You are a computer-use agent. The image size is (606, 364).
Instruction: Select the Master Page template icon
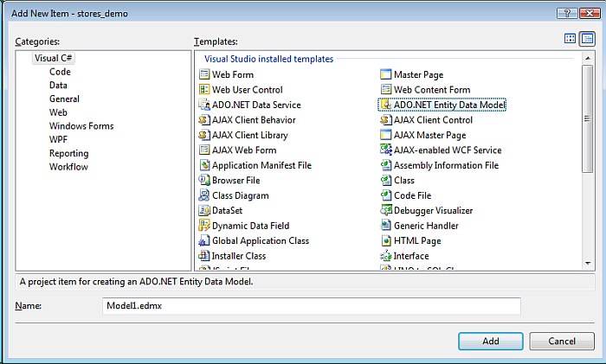click(386, 75)
